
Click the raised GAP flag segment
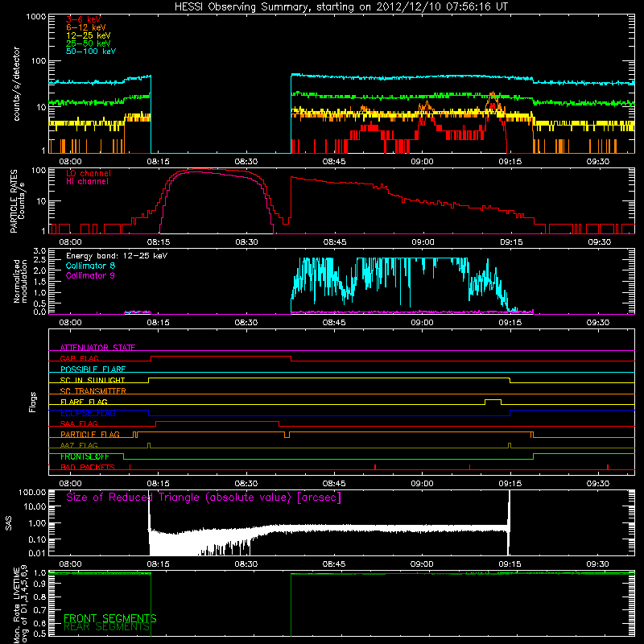coord(221,357)
